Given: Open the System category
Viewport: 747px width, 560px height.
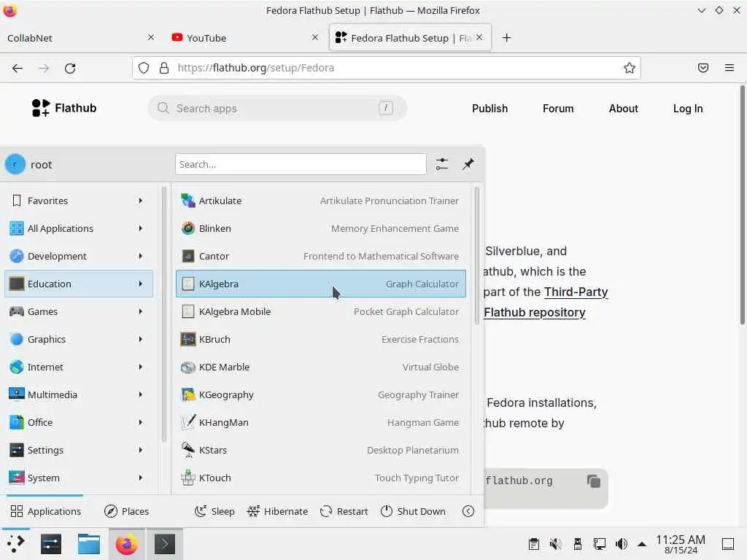Looking at the screenshot, I should (79, 478).
